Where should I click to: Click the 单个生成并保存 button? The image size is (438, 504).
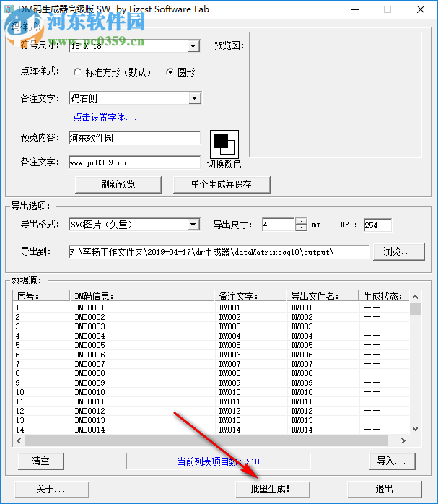(x=222, y=184)
